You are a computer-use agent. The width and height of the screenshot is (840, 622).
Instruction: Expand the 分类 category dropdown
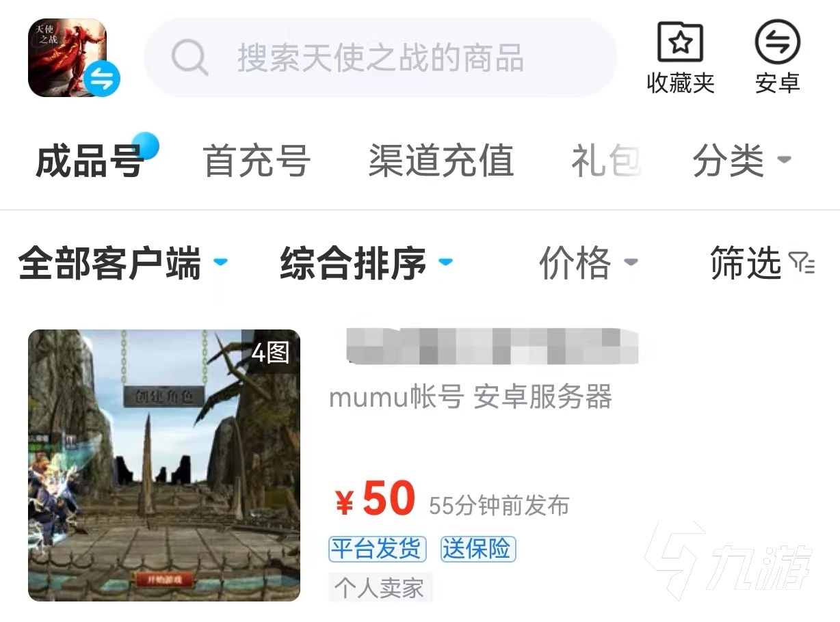(x=741, y=162)
